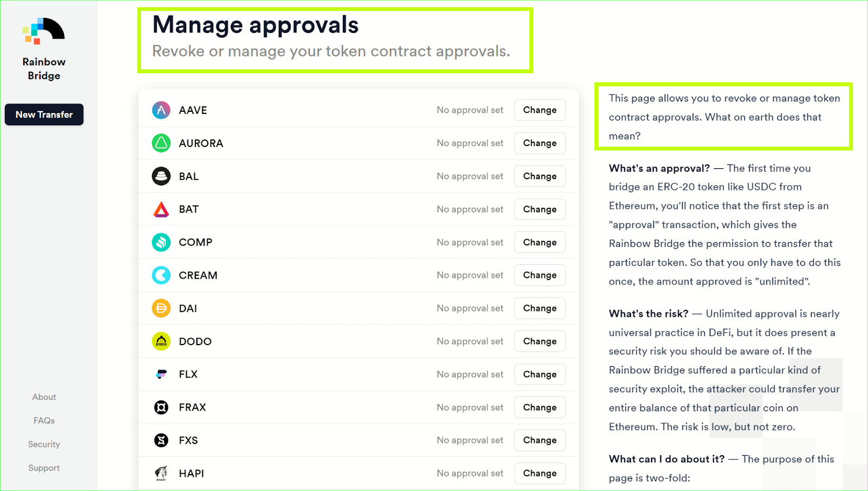Click the FRAX token icon
The height and width of the screenshot is (491, 868).
pos(161,407)
